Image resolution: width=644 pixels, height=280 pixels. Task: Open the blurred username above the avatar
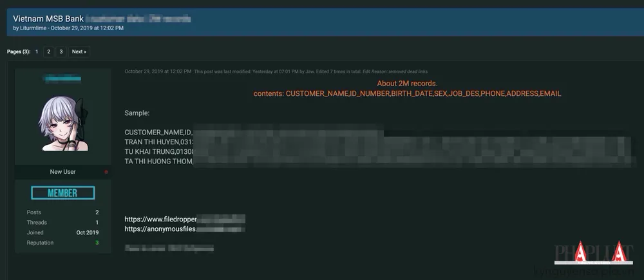click(x=63, y=78)
